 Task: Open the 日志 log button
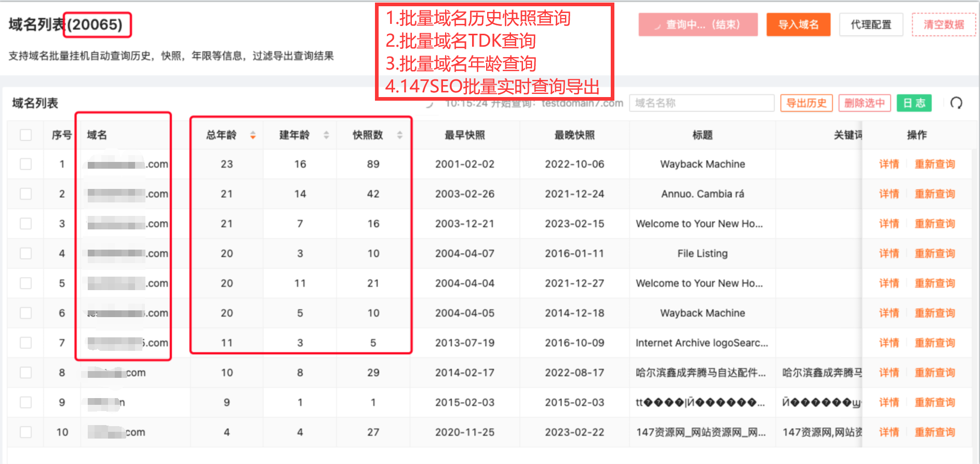(x=914, y=103)
